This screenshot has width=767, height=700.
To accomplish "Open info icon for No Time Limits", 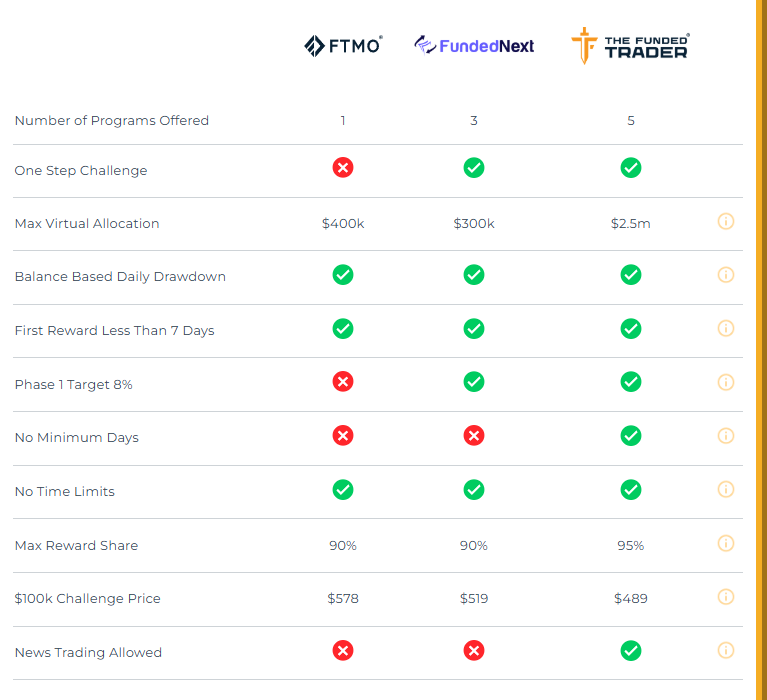I will [x=725, y=489].
